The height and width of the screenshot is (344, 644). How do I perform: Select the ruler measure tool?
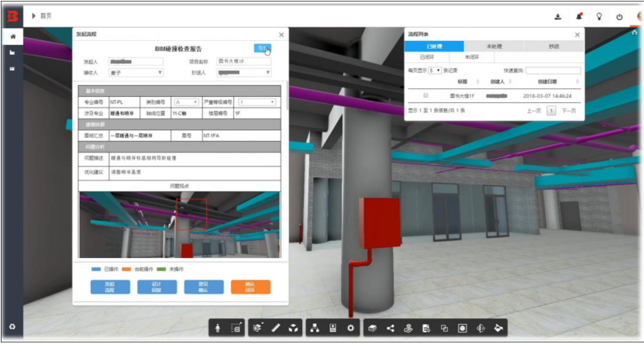pyautogui.click(x=276, y=328)
